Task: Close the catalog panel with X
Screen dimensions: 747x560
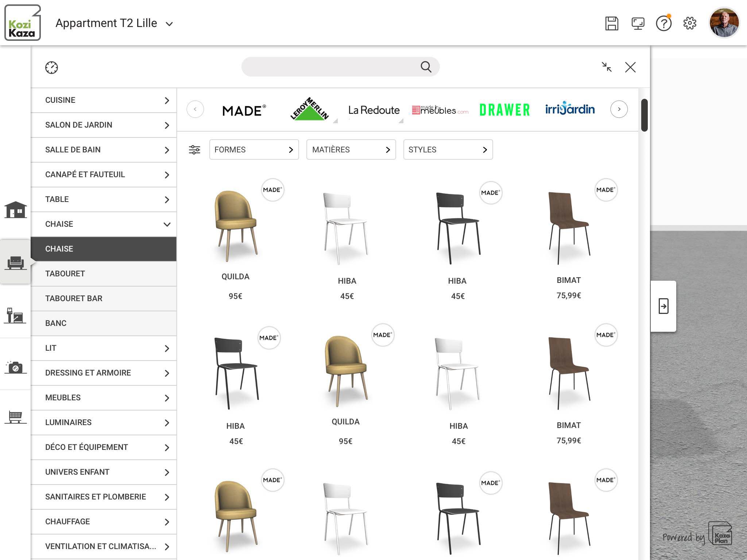Action: click(630, 67)
